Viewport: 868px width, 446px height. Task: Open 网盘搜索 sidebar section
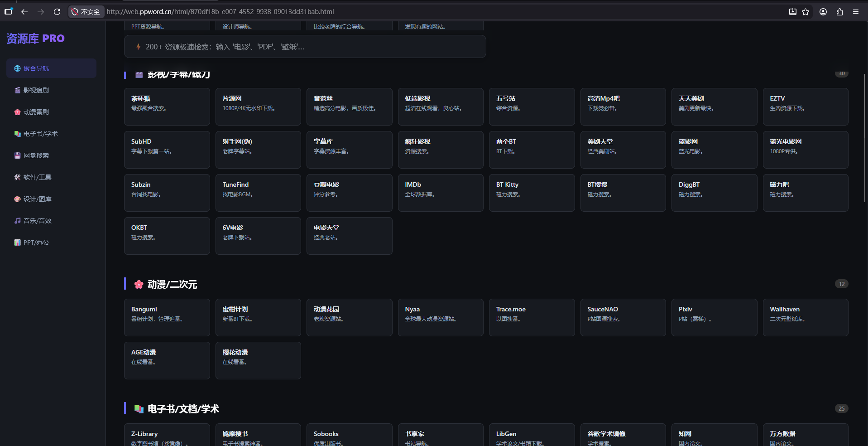click(51, 155)
